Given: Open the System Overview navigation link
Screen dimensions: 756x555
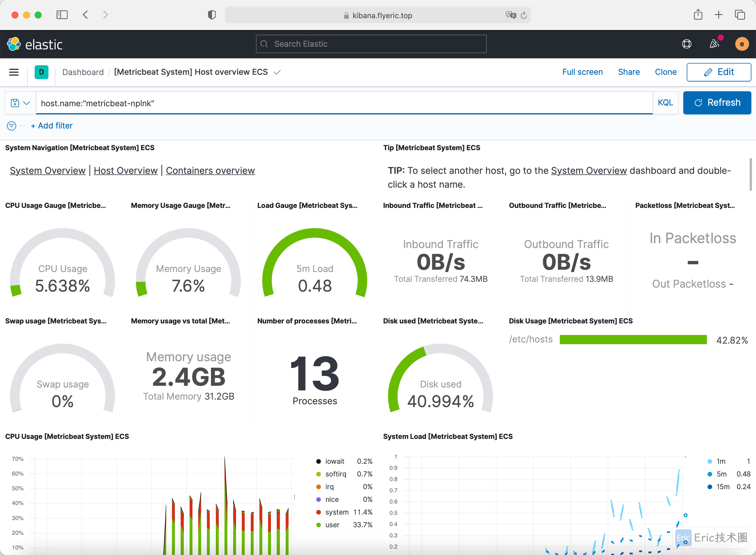Looking at the screenshot, I should pyautogui.click(x=48, y=171).
